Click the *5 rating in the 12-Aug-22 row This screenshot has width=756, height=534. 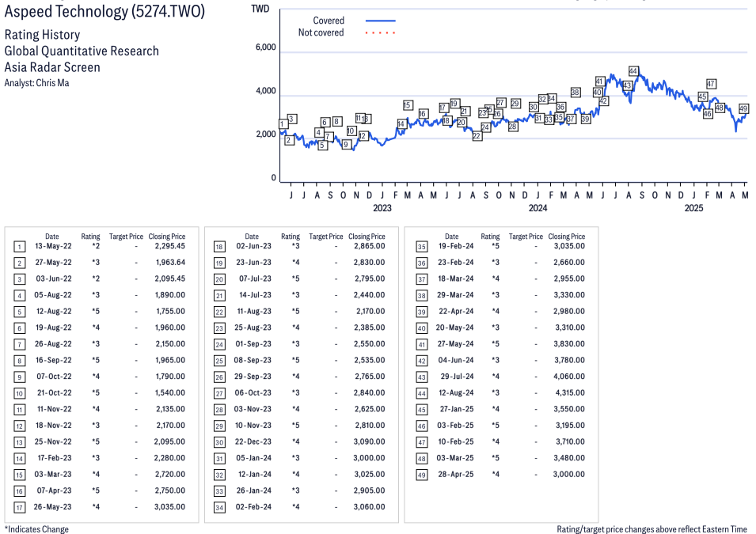96,312
